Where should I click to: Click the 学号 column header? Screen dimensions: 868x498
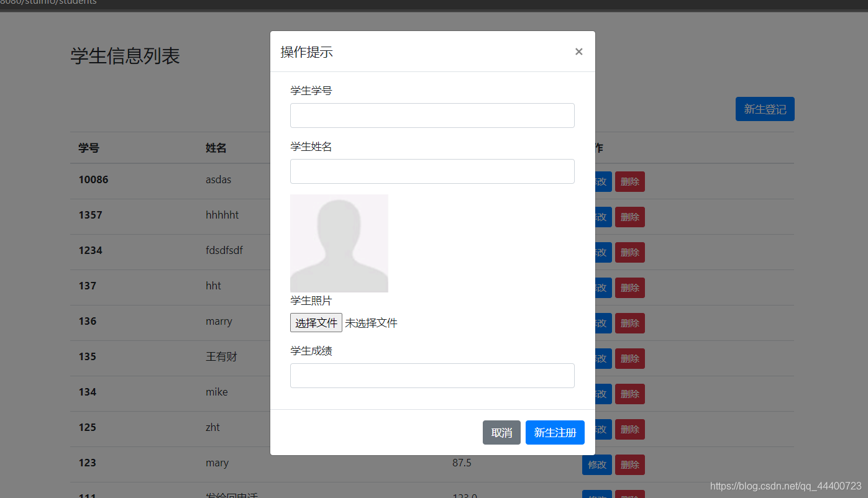pos(88,148)
